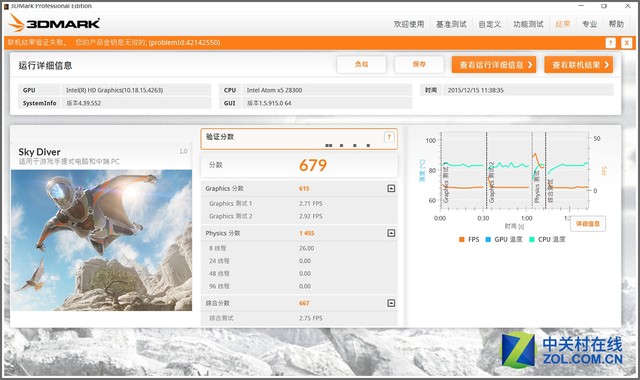Click the 验证分数 header box
This screenshot has height=380, width=640.
pos(299,139)
